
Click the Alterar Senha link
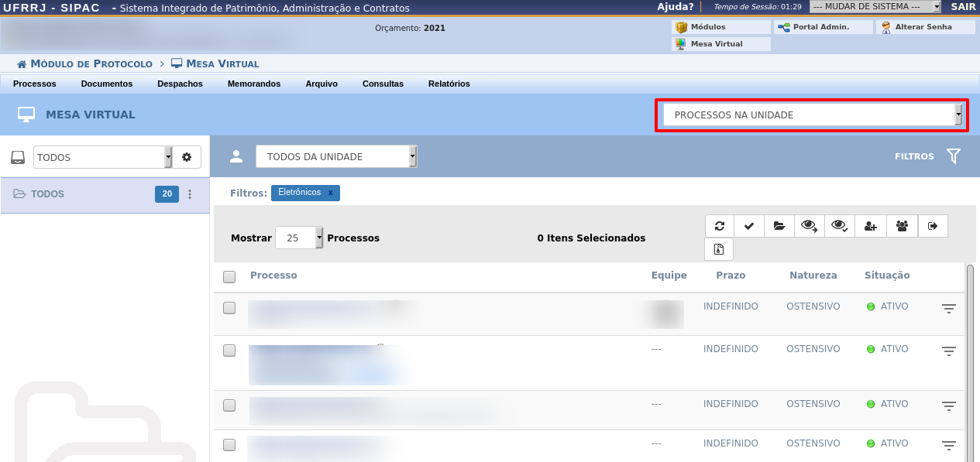pos(923,27)
